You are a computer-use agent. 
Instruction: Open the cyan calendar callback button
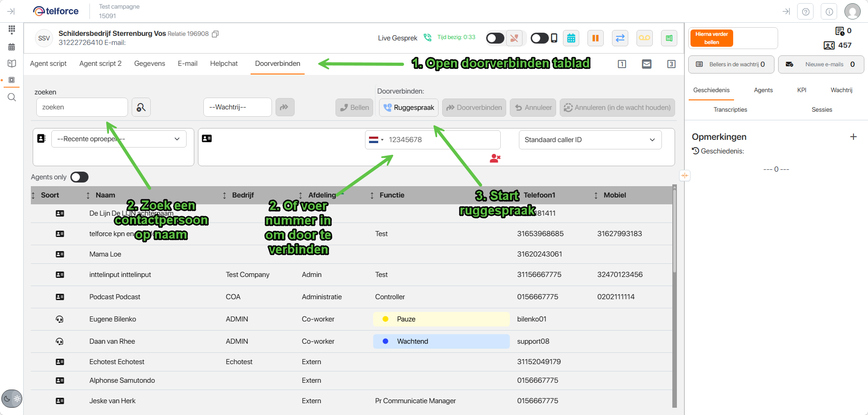(x=571, y=38)
